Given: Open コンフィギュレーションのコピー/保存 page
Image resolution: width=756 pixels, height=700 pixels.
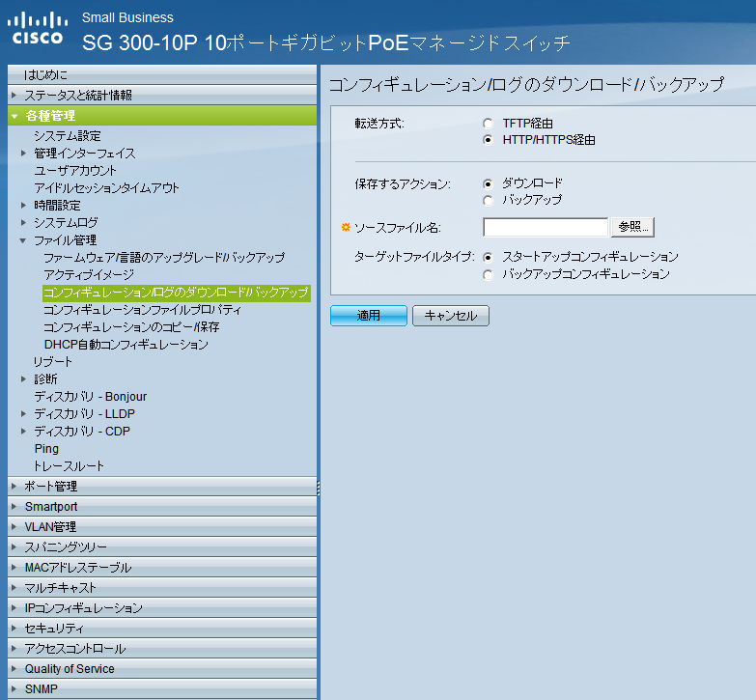Looking at the screenshot, I should [x=131, y=327].
